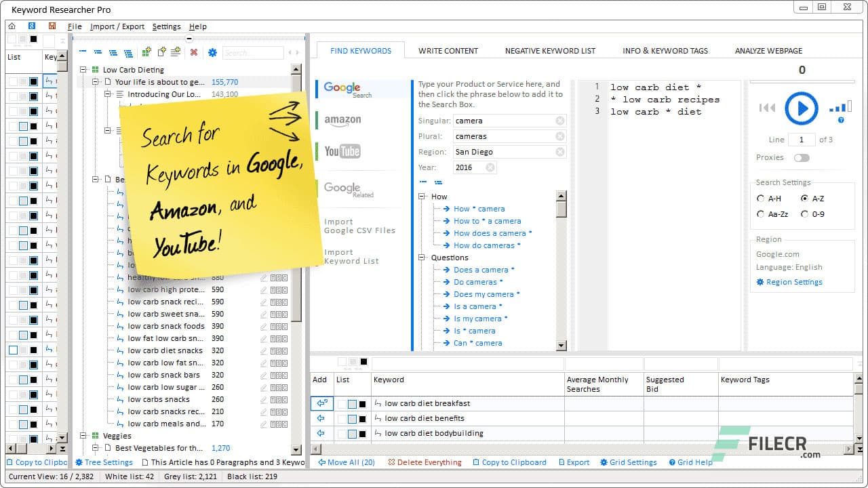Open Grid Settings at the bottom
Image resolution: width=868 pixels, height=488 pixels.
(x=628, y=462)
